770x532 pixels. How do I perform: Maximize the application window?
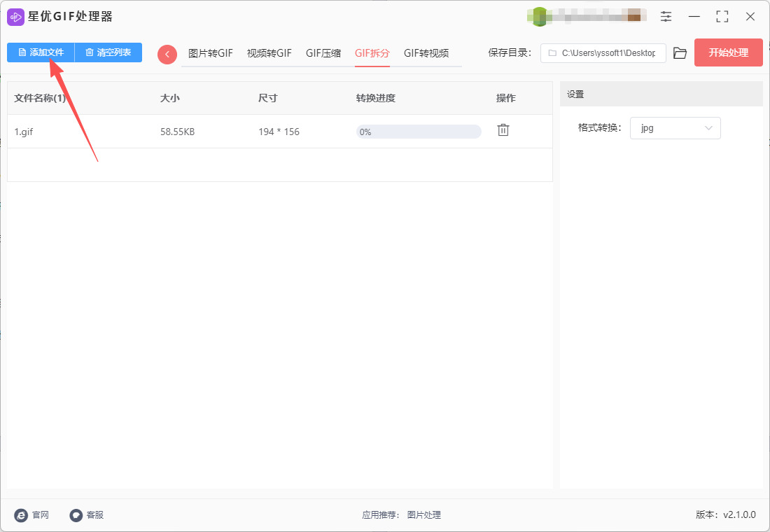click(722, 17)
